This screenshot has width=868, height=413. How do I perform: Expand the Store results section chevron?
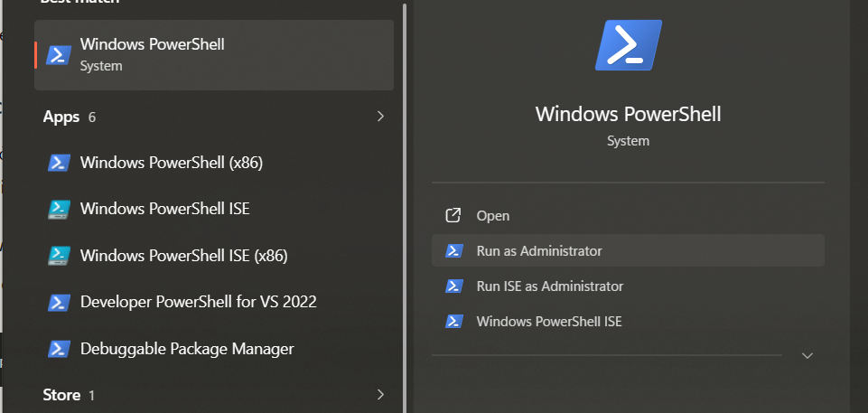point(380,394)
